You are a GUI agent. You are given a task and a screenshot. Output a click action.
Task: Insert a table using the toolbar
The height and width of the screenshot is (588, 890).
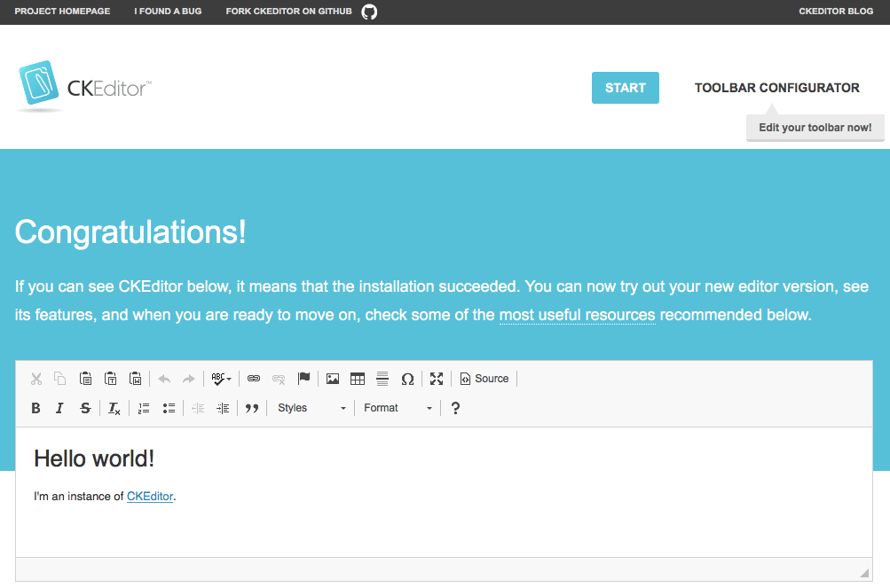point(357,378)
